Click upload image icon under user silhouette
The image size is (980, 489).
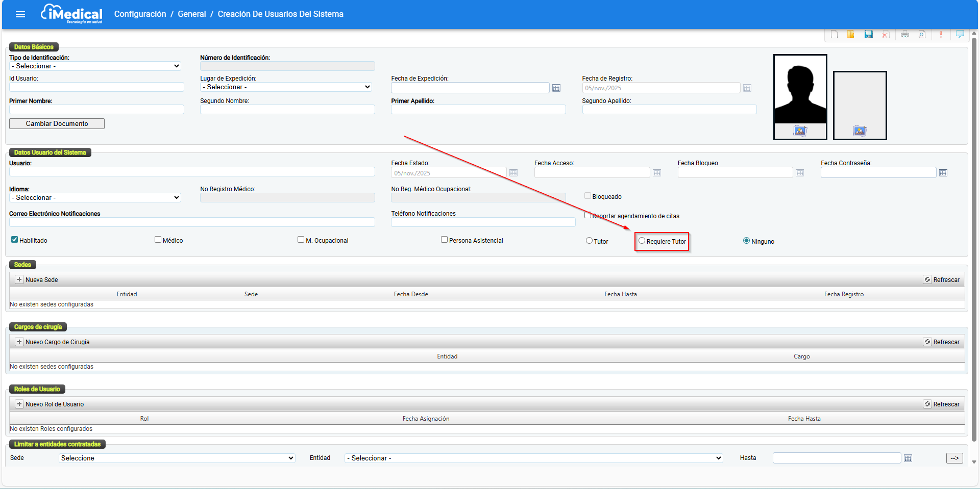coord(800,131)
